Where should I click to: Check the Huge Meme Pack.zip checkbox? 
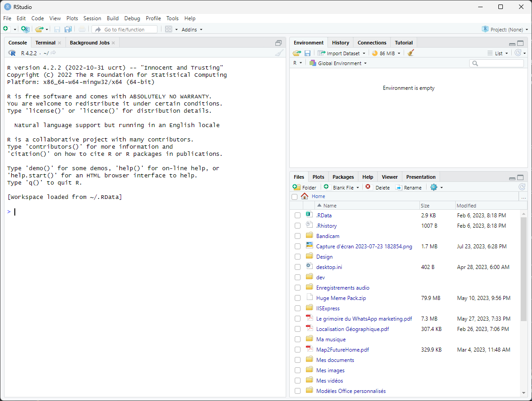tap(297, 298)
